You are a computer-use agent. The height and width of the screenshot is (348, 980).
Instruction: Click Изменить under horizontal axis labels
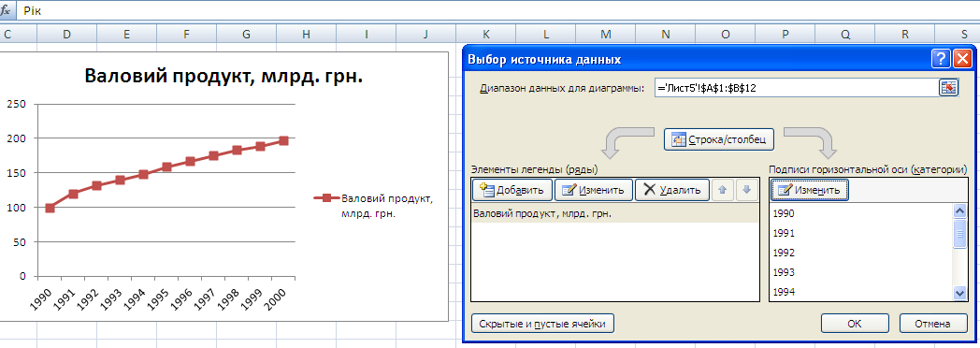[x=810, y=190]
